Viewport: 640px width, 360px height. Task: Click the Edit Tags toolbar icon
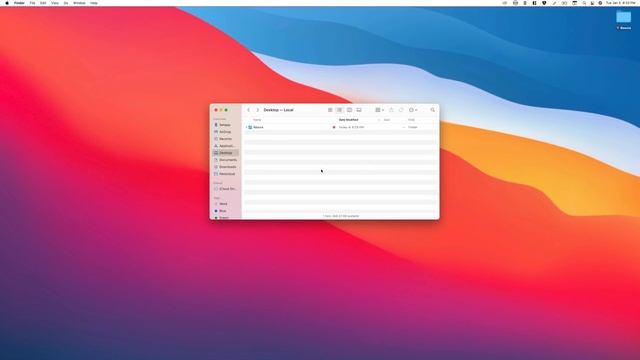(x=401, y=110)
